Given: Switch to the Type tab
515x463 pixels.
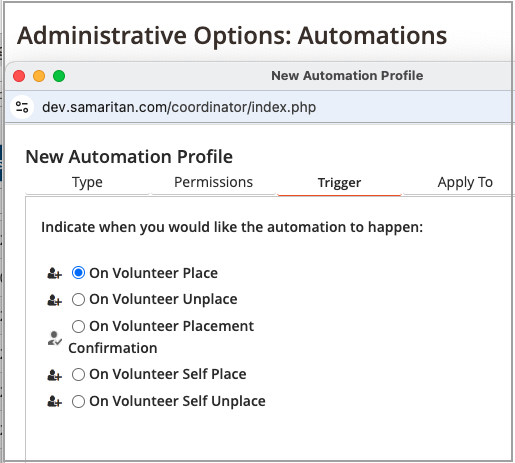Looking at the screenshot, I should pos(87,183).
